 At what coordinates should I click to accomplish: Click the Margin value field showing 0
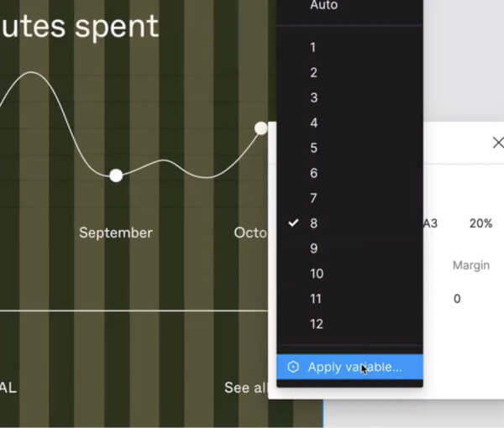[x=457, y=299]
